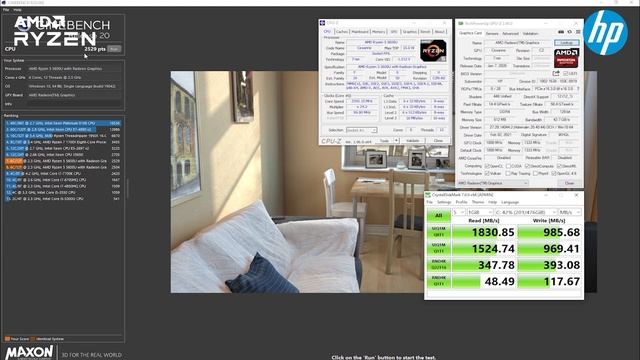Screen dimensions: 640x360
Task: Switch to the SPD tab in CPU-Z
Action: (x=393, y=31)
